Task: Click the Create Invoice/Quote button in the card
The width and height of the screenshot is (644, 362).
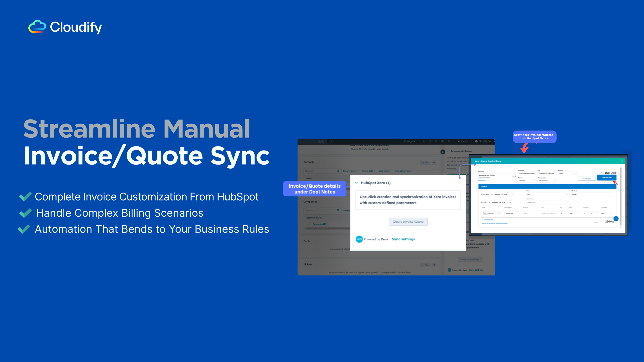Action: pos(408,222)
